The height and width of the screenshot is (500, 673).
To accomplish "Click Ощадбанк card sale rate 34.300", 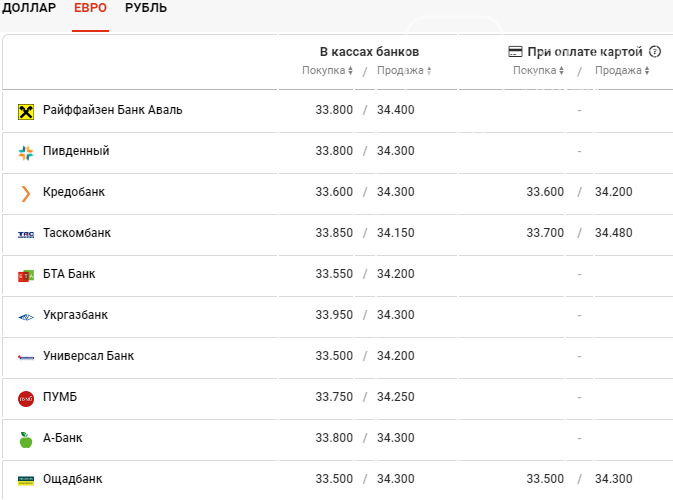I will [x=613, y=479].
